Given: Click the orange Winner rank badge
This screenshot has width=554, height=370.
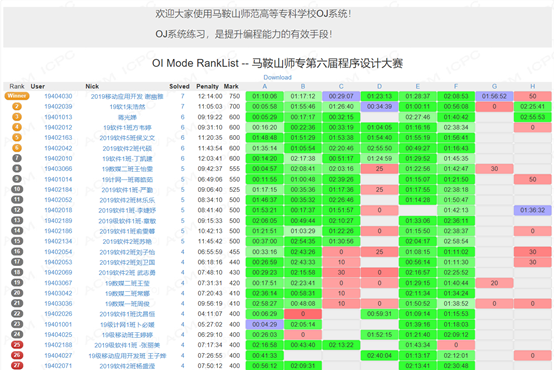Looking at the screenshot, I should click(x=17, y=96).
